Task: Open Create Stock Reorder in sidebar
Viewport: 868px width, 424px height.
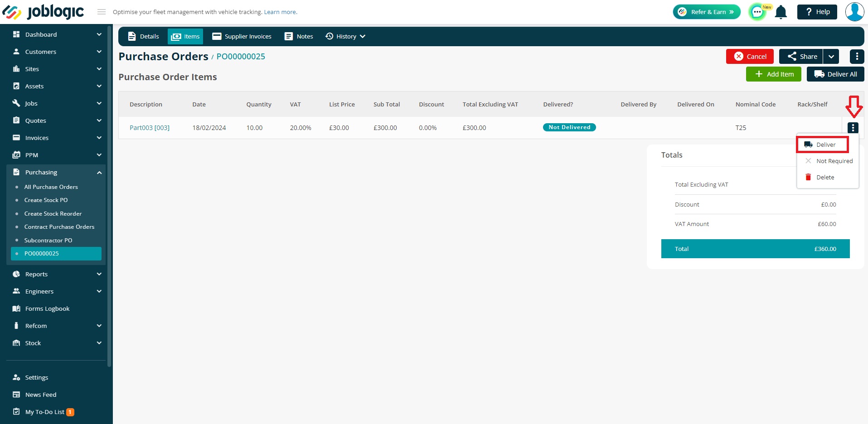Action: click(53, 214)
